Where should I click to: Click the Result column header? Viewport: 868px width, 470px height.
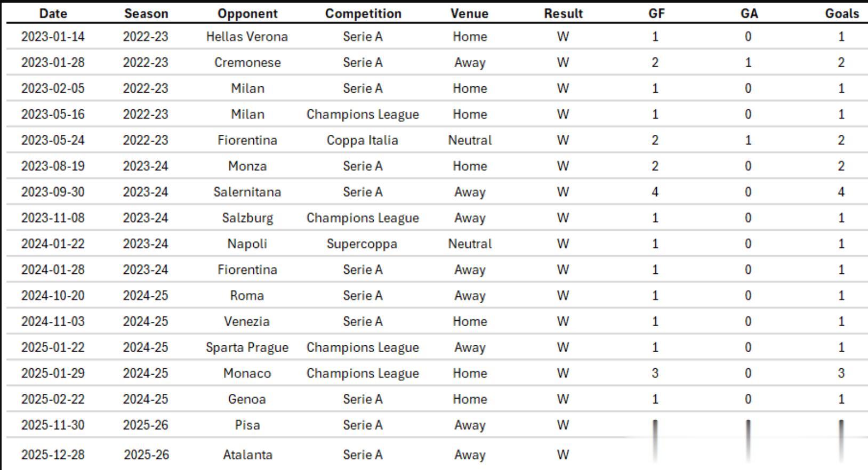(x=563, y=13)
